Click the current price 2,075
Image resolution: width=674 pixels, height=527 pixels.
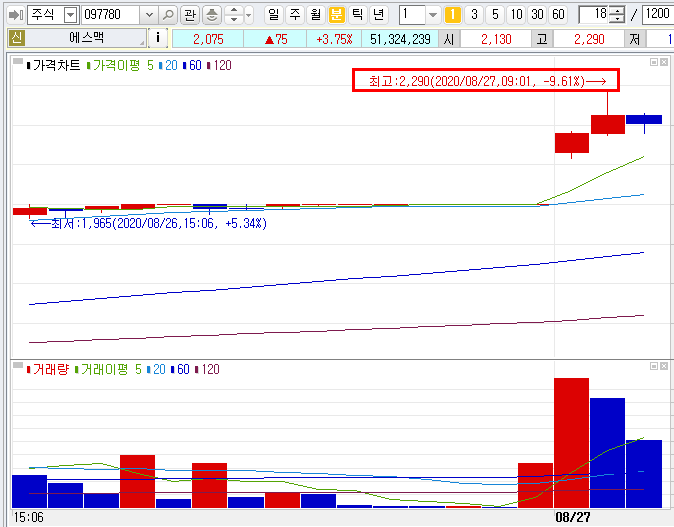208,39
